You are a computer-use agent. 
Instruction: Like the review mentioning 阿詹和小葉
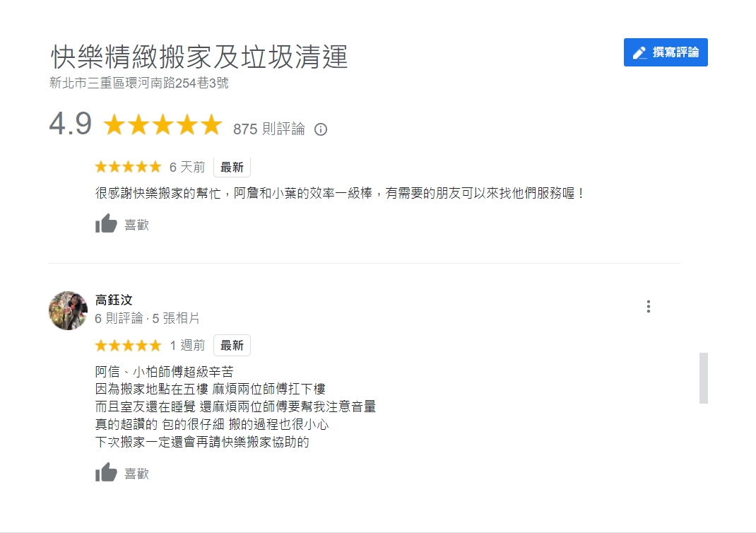[106, 225]
